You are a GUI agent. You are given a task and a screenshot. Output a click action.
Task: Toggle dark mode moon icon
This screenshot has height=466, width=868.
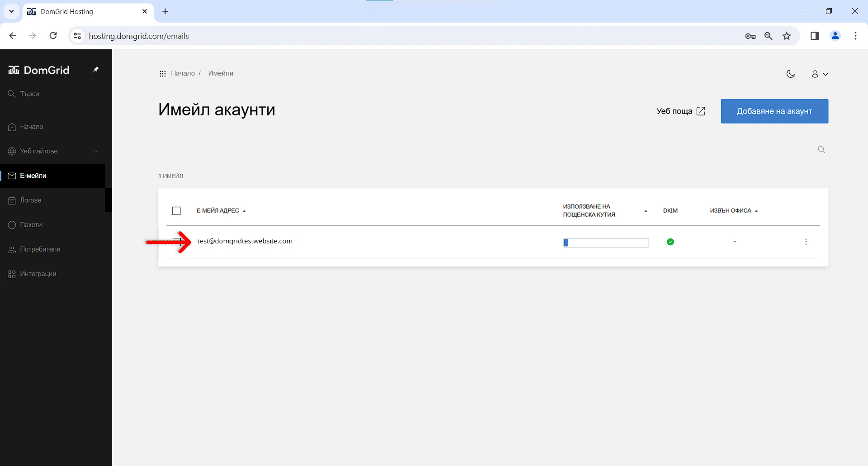coord(791,74)
